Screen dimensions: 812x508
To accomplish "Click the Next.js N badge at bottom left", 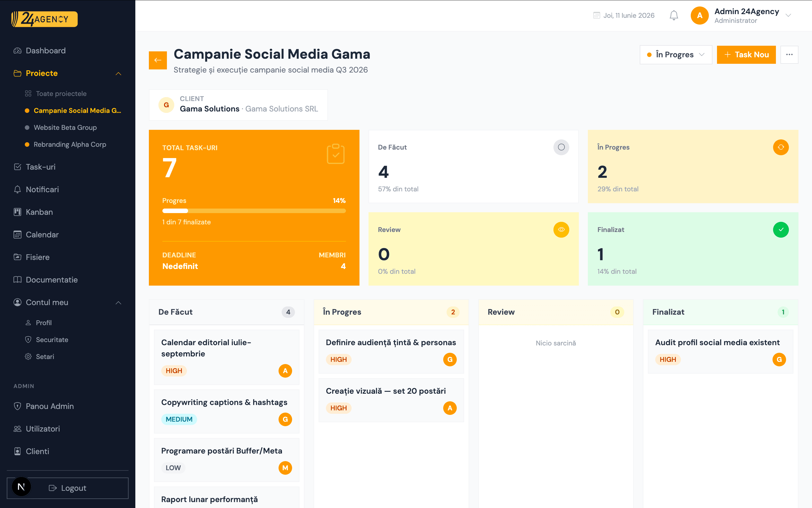I will 21,487.
